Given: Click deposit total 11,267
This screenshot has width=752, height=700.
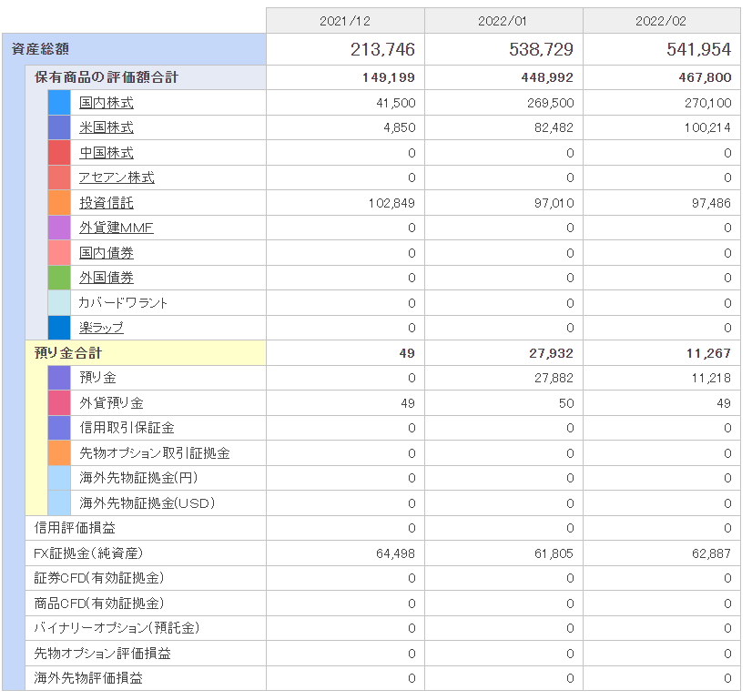Looking at the screenshot, I should [709, 353].
